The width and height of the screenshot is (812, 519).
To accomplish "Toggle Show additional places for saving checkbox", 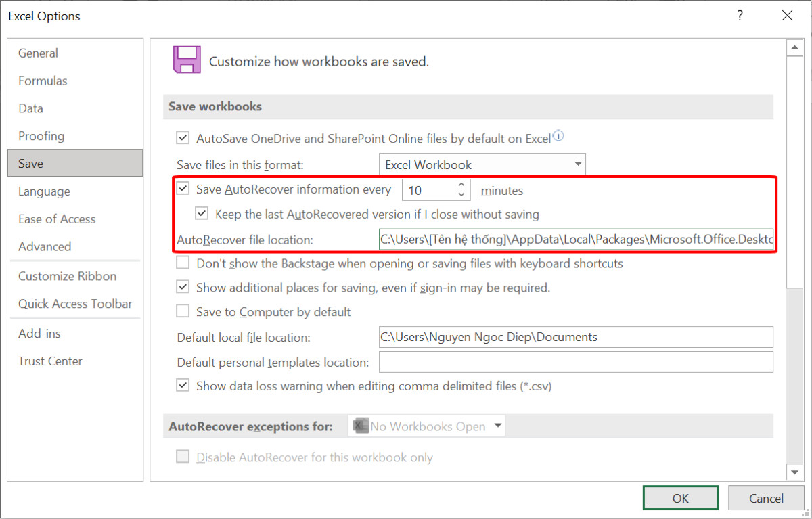I will [183, 287].
